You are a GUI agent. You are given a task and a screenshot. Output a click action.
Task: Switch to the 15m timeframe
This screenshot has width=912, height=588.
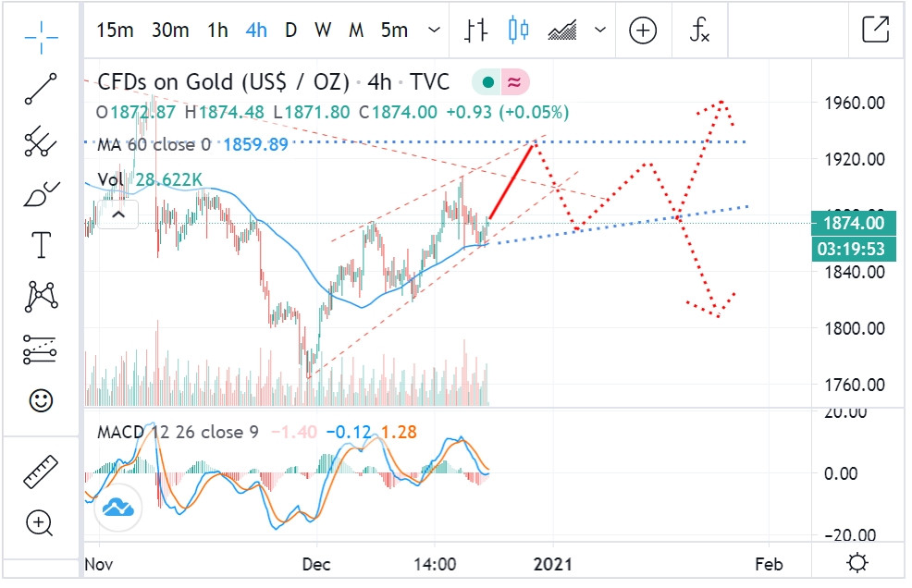coord(115,31)
